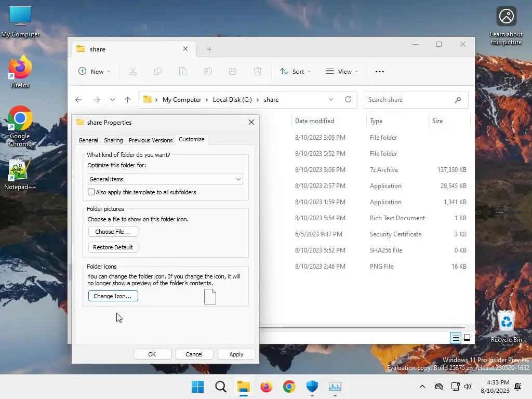Viewport: 532px width, 399px height.
Task: Close the share Properties dialog
Action: tap(251, 122)
